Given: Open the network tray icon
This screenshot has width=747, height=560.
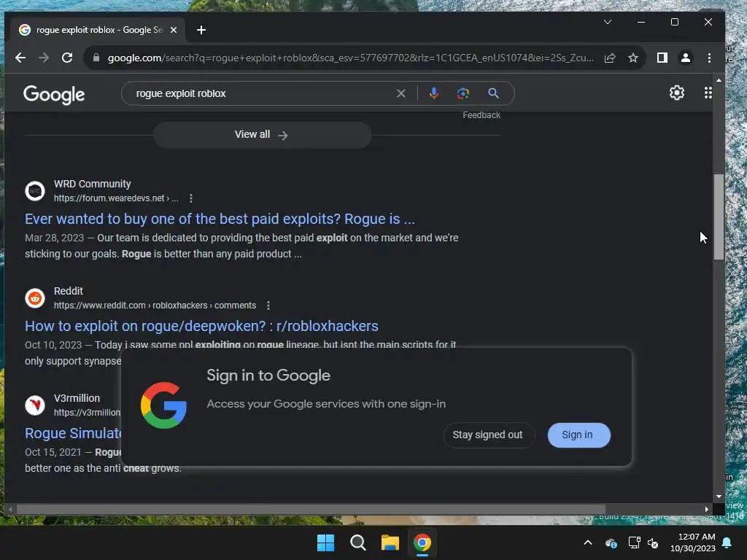Looking at the screenshot, I should pos(634,542).
